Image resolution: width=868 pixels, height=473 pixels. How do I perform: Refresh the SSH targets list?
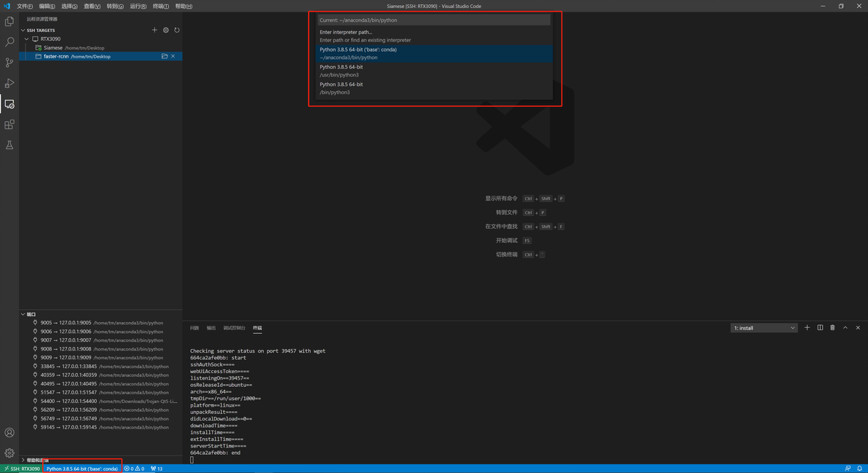[x=177, y=30]
